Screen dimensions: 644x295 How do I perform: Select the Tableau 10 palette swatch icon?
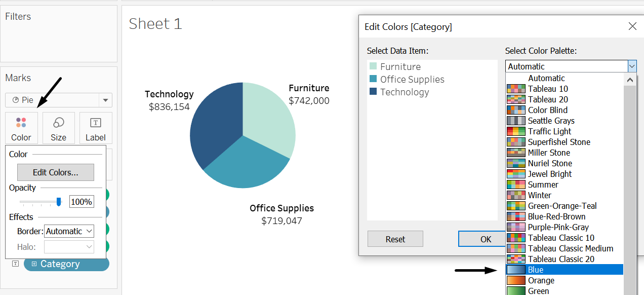click(516, 89)
